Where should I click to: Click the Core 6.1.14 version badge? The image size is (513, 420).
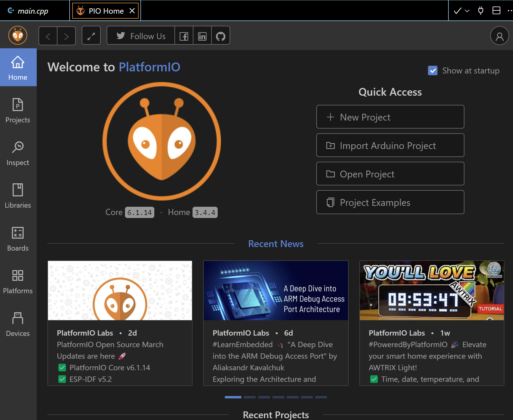click(140, 212)
